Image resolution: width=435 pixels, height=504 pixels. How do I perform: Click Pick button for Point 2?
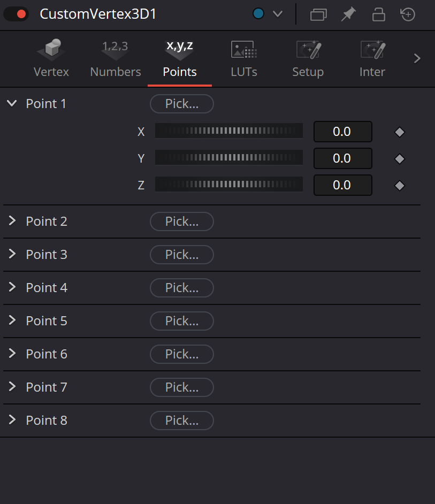(x=182, y=222)
